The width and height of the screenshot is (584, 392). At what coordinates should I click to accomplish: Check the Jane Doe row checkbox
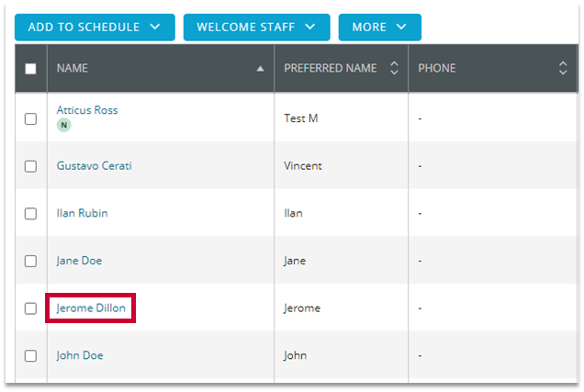(30, 261)
